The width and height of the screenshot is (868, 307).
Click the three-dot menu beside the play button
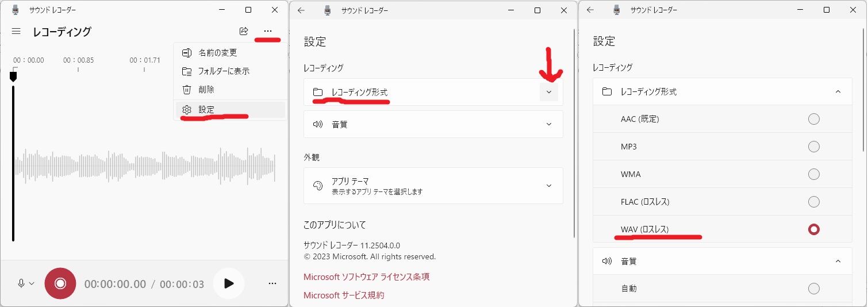pos(272,283)
